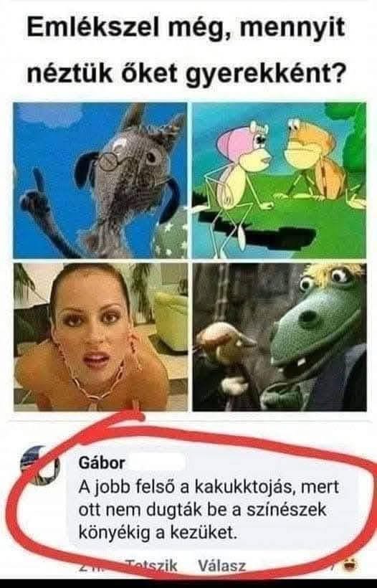Click the headline 'Emlékszel még, mennyit'

(x=186, y=27)
